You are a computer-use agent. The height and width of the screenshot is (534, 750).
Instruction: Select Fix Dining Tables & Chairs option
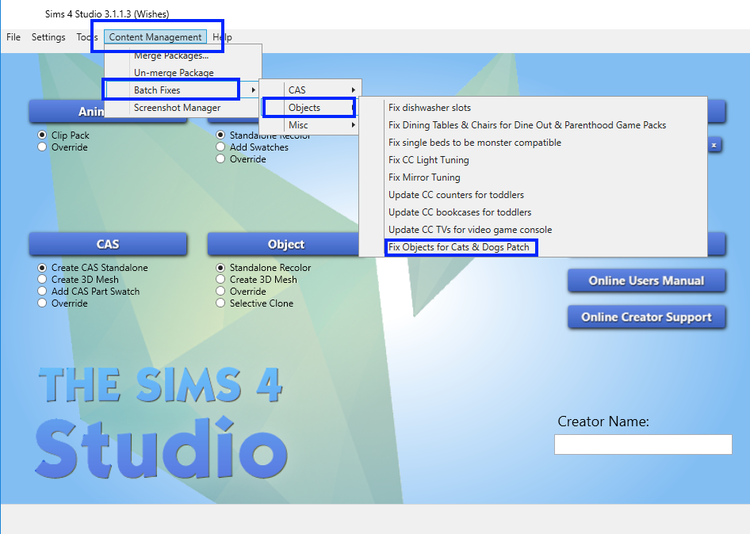point(533,125)
